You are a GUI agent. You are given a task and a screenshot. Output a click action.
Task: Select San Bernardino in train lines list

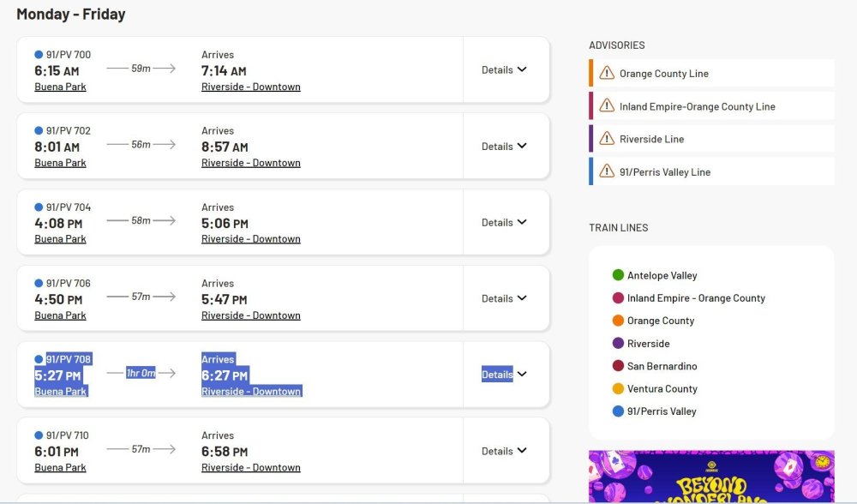[x=662, y=366]
